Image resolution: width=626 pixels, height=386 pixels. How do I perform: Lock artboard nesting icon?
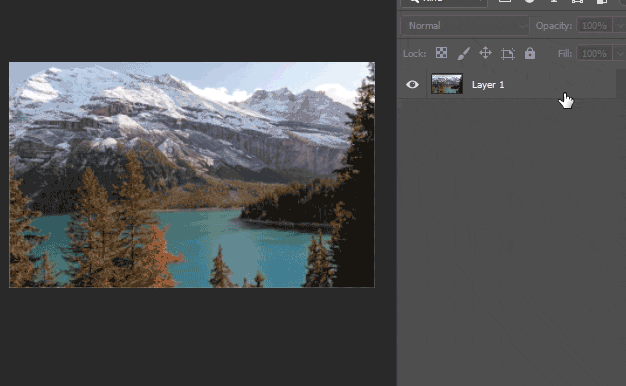pos(507,53)
